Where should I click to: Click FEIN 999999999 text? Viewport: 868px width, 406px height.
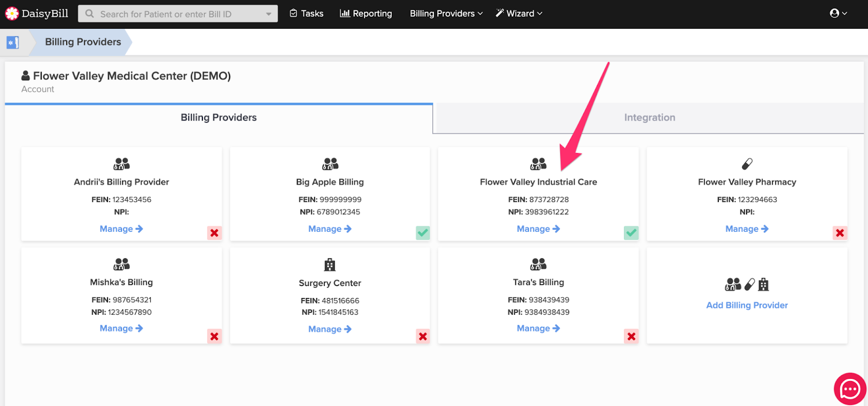pos(330,200)
